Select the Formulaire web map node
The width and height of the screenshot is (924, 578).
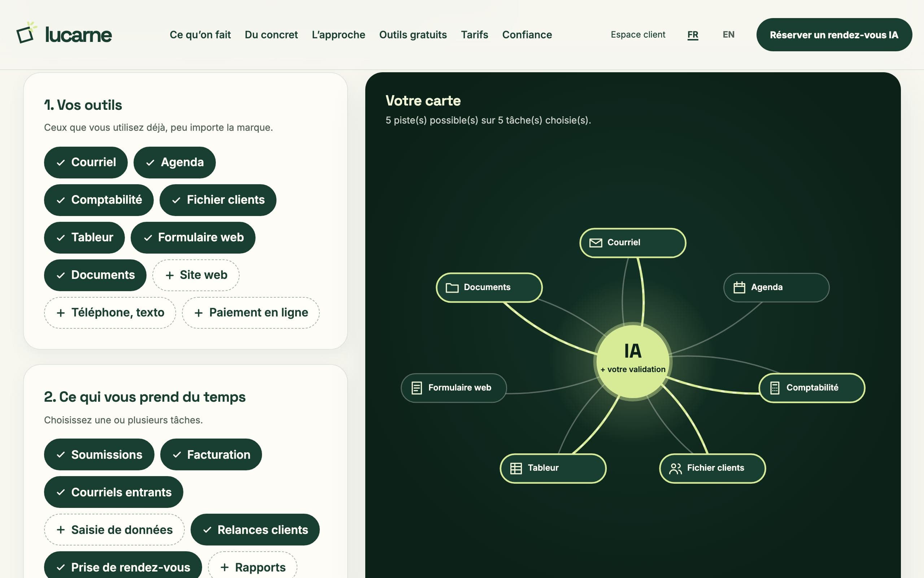pos(454,388)
